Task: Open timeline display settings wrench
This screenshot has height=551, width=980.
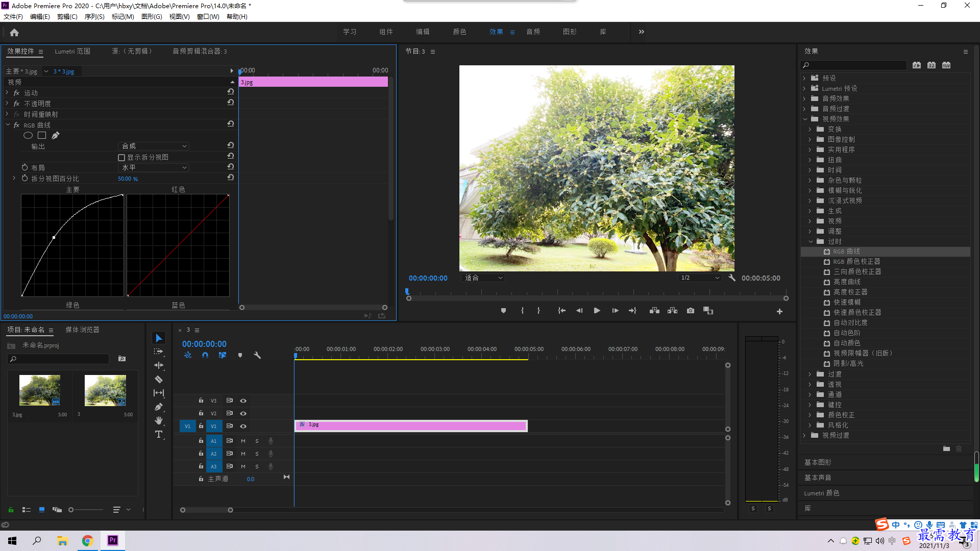Action: tap(257, 355)
